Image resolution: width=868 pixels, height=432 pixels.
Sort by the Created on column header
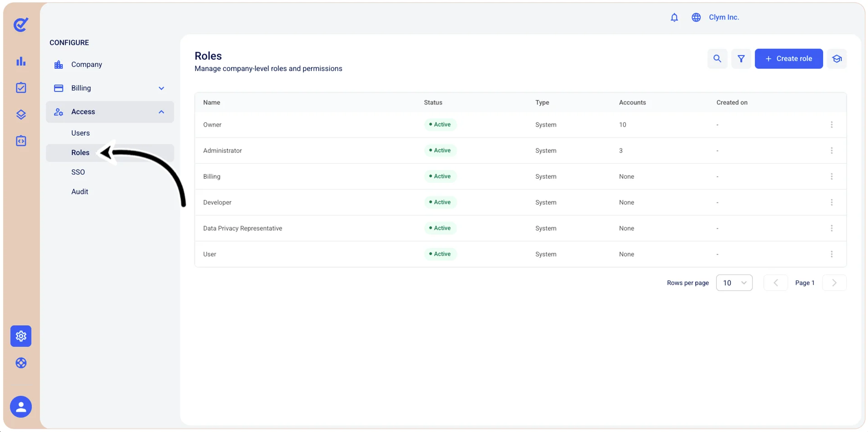coord(732,103)
